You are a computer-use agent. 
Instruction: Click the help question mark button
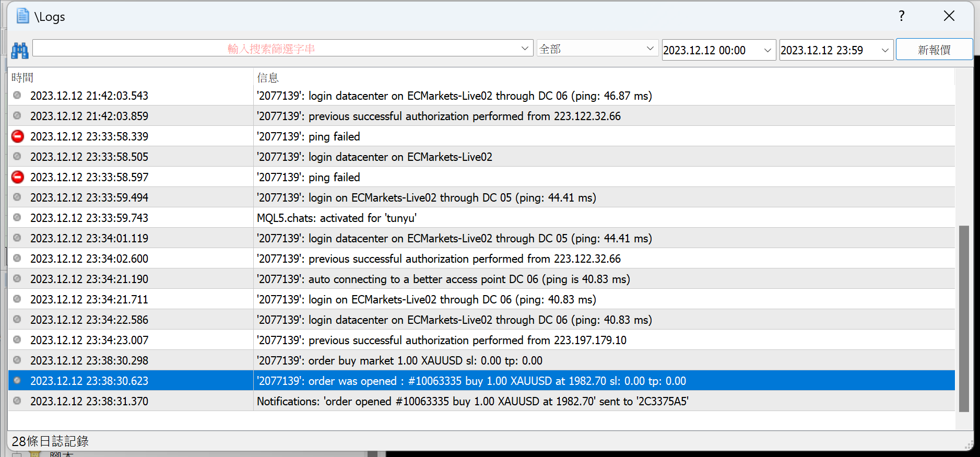902,16
